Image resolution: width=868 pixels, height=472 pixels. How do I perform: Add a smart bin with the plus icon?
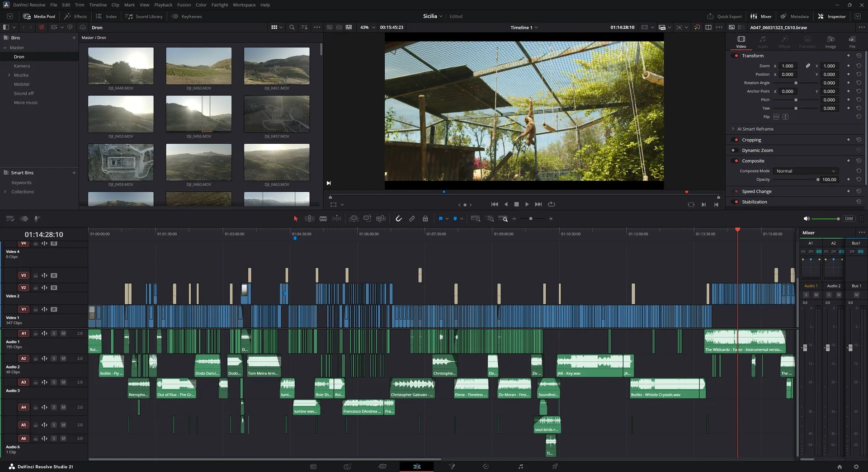tap(74, 173)
